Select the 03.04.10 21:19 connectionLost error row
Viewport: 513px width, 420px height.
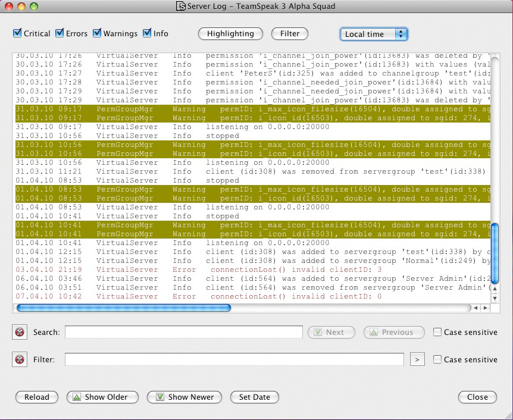[x=253, y=269]
